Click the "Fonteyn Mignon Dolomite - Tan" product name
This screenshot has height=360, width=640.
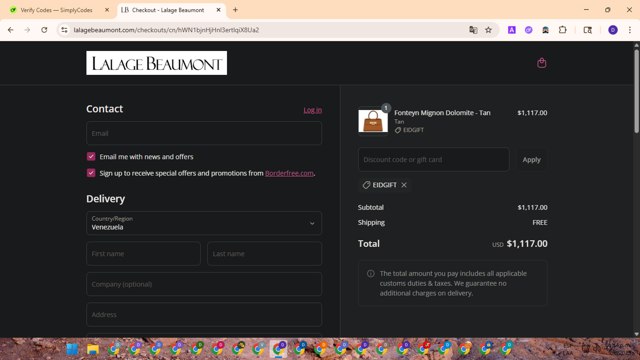442,113
